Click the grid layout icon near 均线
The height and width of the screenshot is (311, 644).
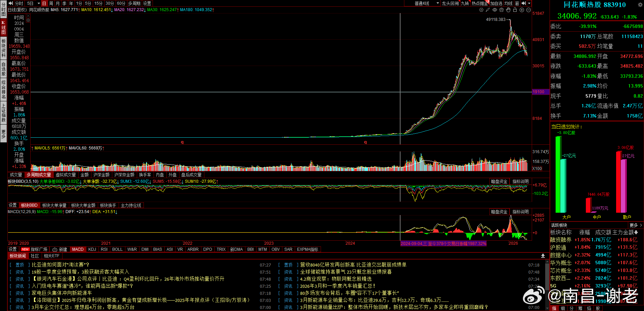tap(517, 3)
